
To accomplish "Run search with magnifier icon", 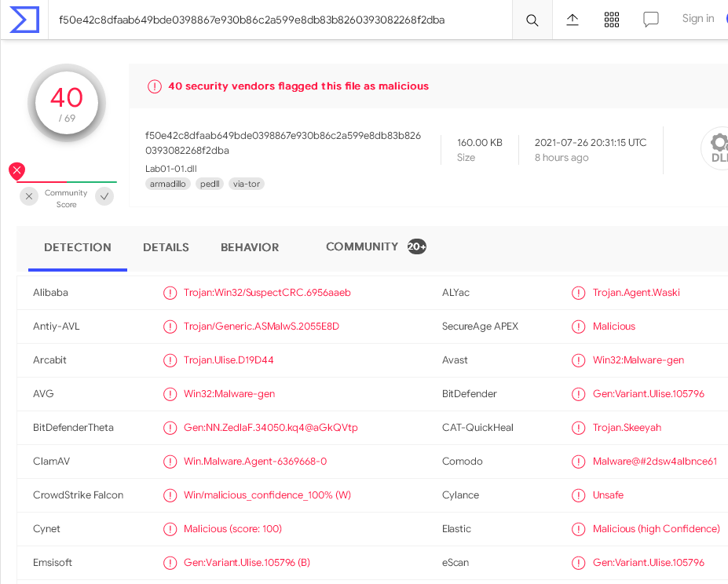I will pos(532,20).
